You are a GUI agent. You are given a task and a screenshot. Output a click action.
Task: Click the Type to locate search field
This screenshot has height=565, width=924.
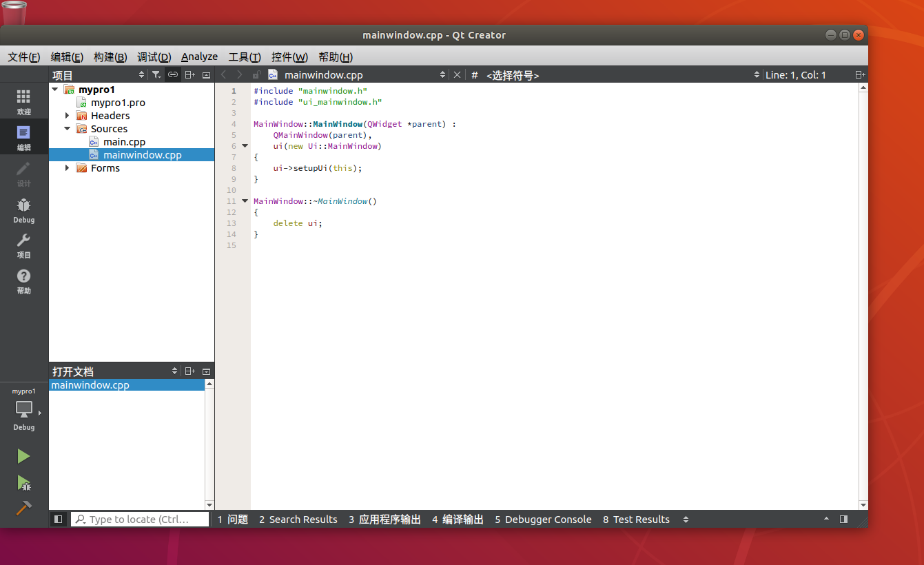[x=140, y=520]
